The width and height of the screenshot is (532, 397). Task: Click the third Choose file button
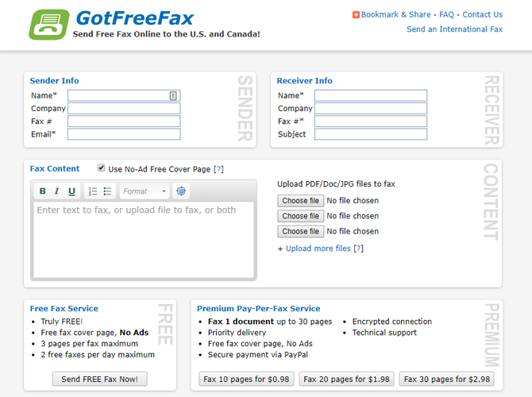[301, 231]
